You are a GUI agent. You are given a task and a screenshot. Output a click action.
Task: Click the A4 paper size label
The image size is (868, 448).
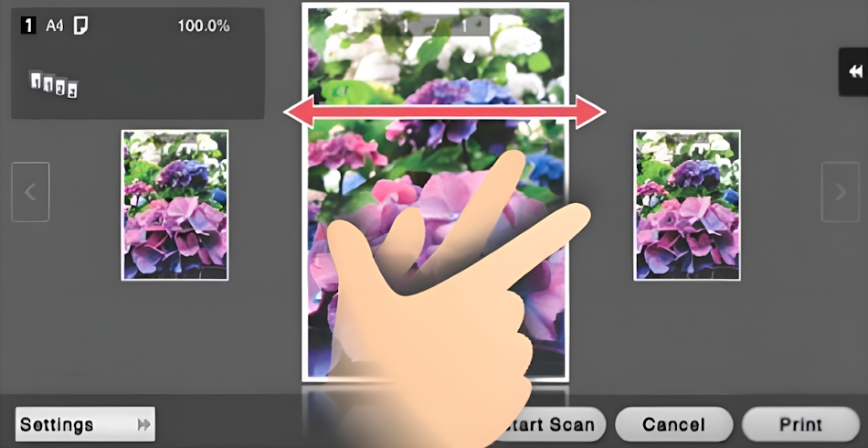[x=54, y=26]
